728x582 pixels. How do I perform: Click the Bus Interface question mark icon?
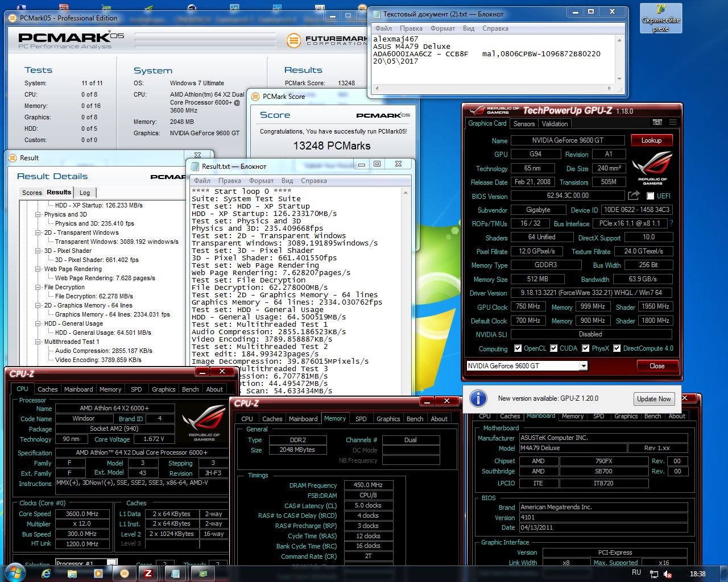672,223
